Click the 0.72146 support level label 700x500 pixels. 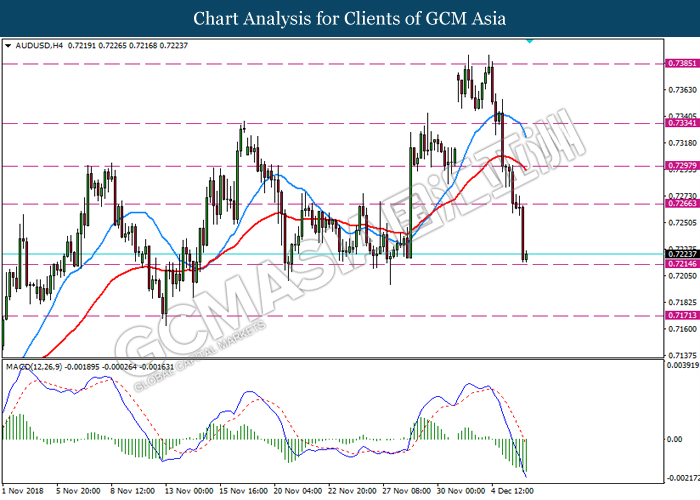[682, 264]
